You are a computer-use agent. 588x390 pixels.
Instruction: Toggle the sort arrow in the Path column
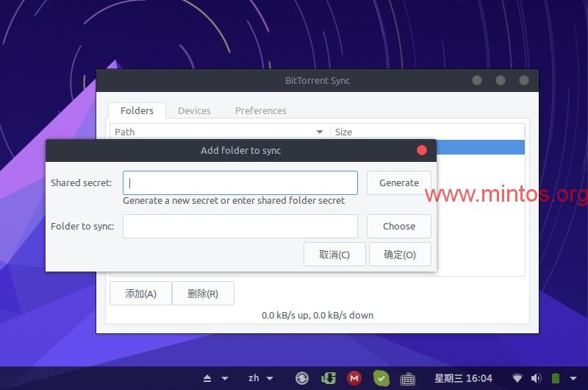click(320, 132)
